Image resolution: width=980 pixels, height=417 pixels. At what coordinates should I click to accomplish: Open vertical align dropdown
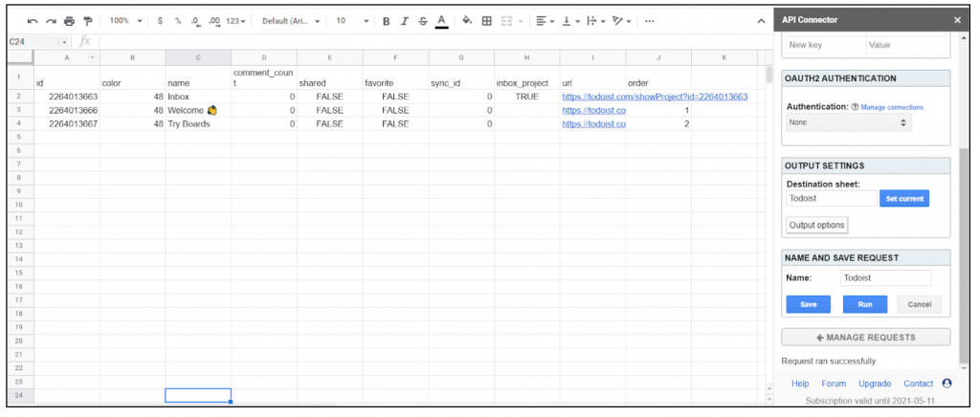point(570,21)
